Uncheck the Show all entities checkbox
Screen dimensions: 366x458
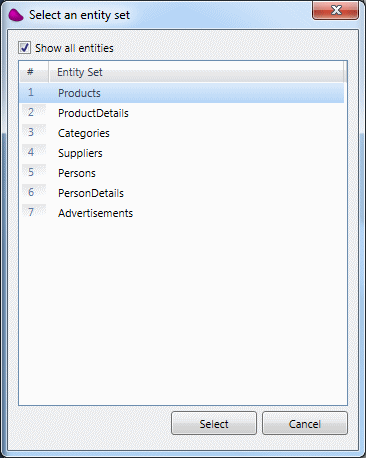coord(24,48)
